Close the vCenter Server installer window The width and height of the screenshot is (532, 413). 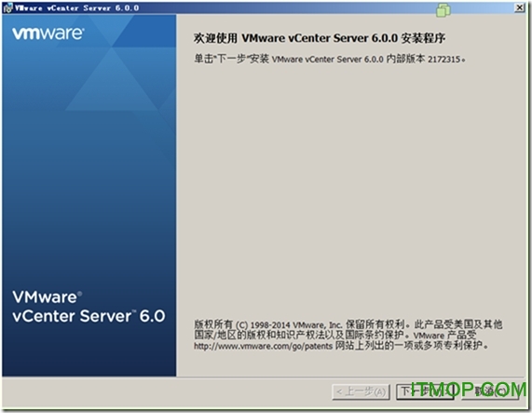point(520,7)
